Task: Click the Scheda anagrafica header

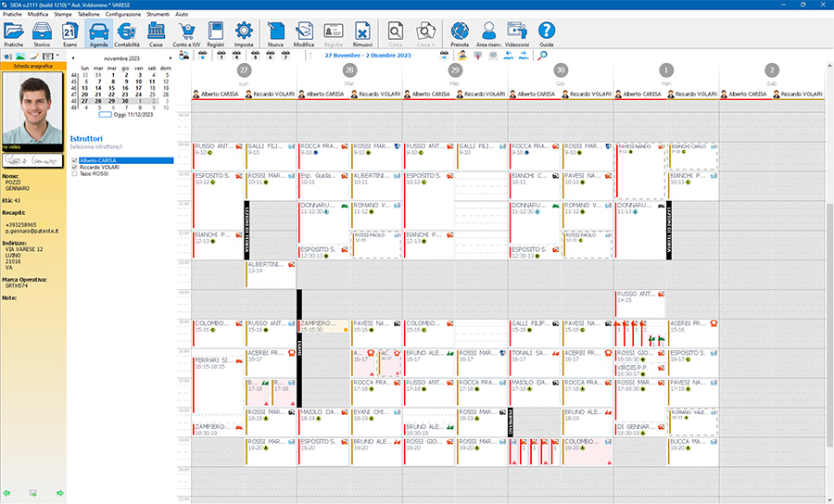Action: click(32, 67)
